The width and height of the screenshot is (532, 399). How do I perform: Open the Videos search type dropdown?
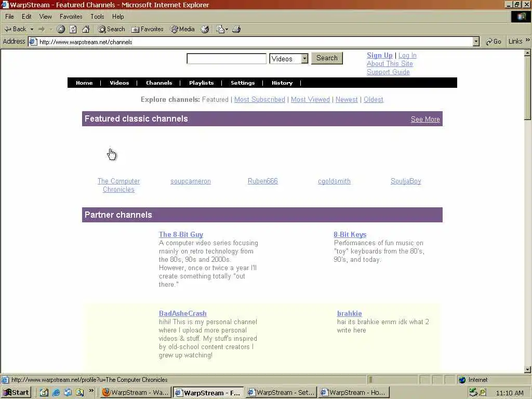[289, 59]
